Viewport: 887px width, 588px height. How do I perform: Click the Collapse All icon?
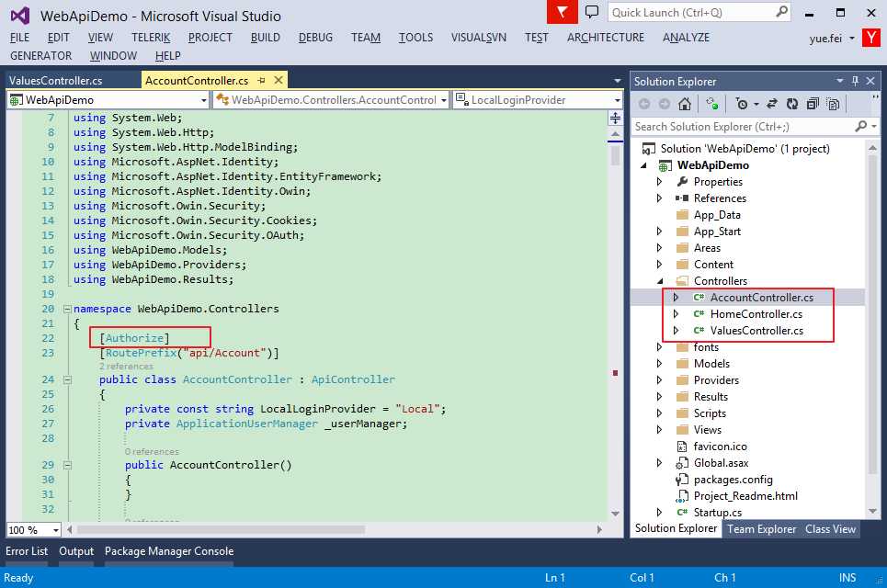[813, 104]
